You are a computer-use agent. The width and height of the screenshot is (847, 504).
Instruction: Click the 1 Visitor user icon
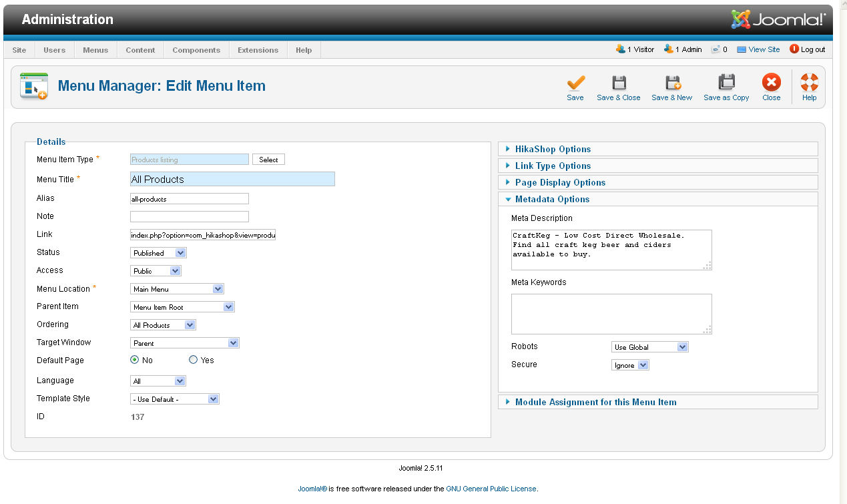(621, 49)
